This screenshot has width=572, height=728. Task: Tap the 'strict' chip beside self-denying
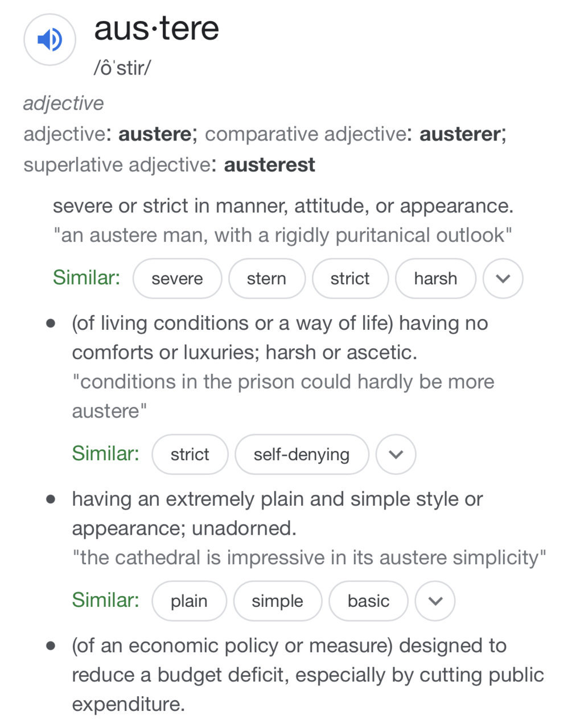(190, 454)
